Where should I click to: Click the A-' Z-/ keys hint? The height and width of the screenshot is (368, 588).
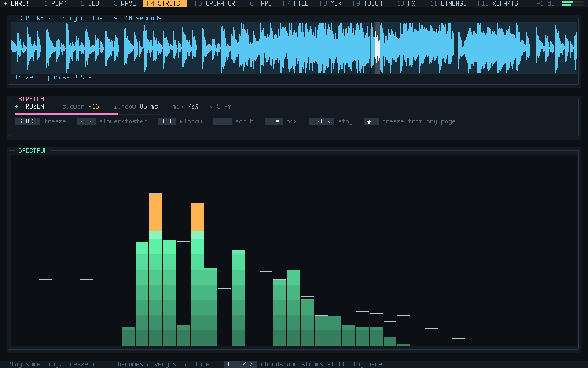pos(241,364)
